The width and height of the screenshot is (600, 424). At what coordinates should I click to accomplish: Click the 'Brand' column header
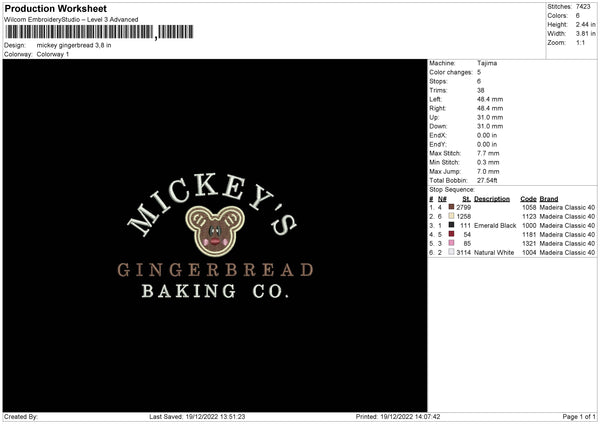click(x=549, y=199)
